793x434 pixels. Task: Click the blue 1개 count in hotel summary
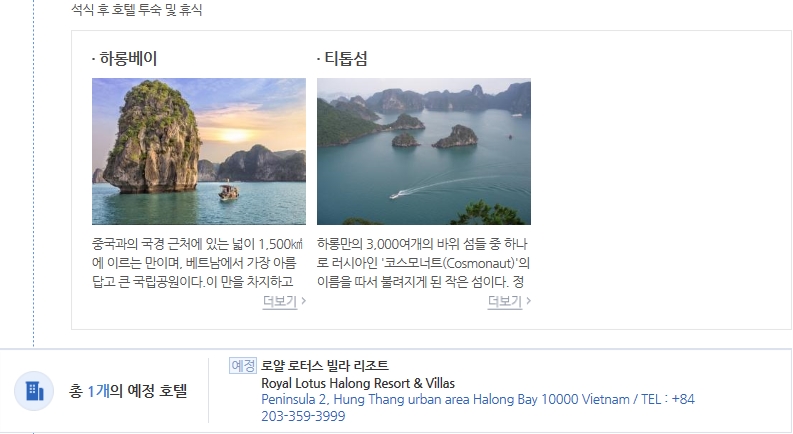pos(99,390)
